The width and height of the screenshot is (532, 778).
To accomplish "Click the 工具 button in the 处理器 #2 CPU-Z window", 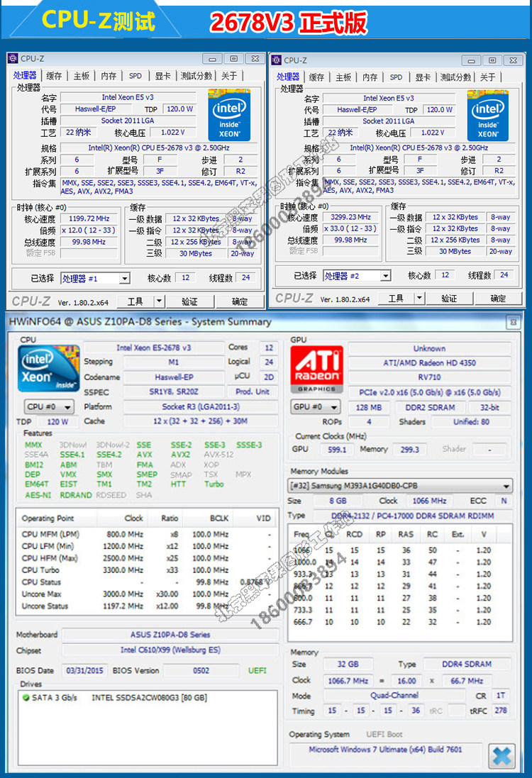I will click(396, 298).
